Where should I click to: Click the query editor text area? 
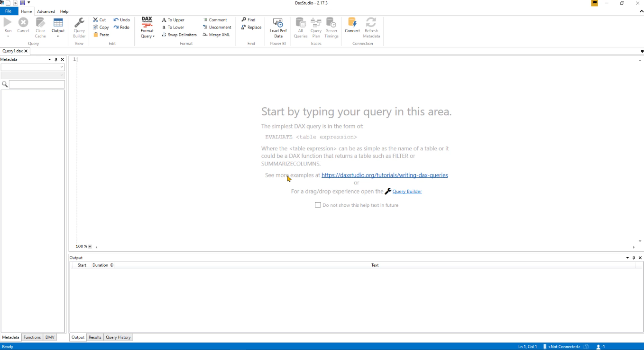click(x=356, y=149)
